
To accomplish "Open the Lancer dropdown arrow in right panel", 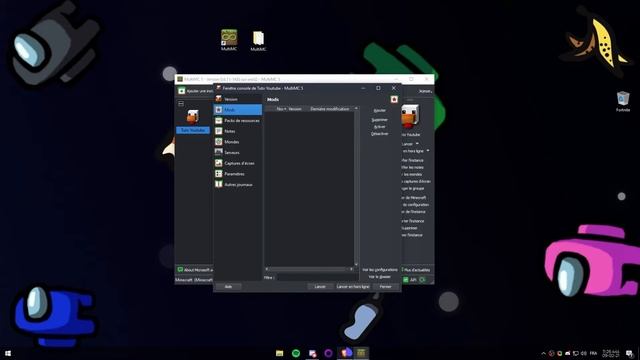I will pyautogui.click(x=417, y=144).
